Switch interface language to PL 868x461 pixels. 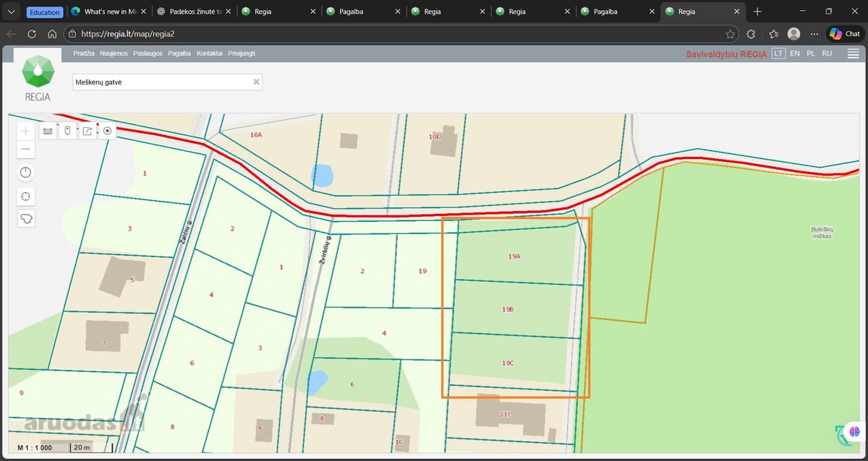coord(811,53)
